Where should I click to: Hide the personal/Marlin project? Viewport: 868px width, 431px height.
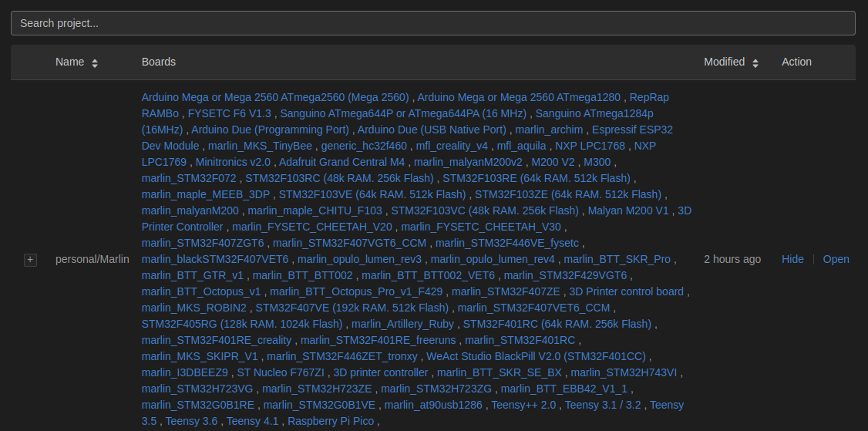point(792,259)
